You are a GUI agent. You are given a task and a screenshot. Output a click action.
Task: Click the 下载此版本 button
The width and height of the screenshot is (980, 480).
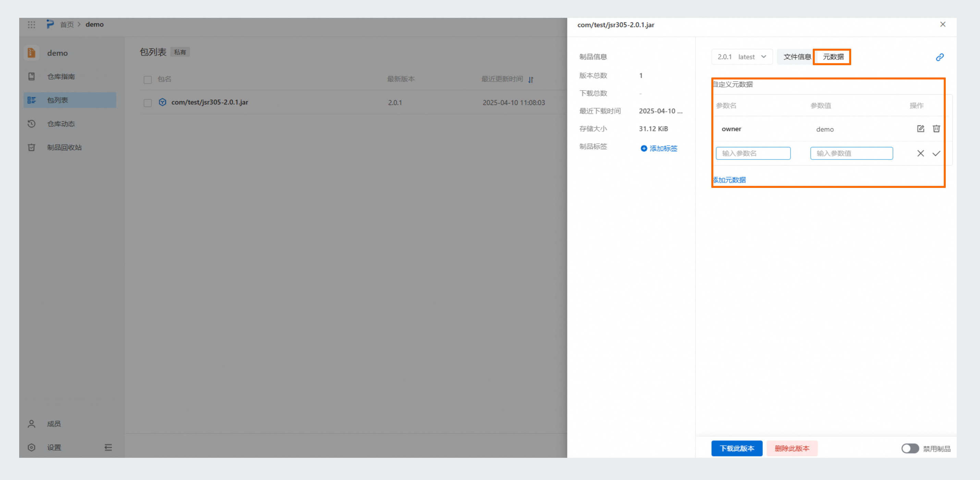[736, 448]
